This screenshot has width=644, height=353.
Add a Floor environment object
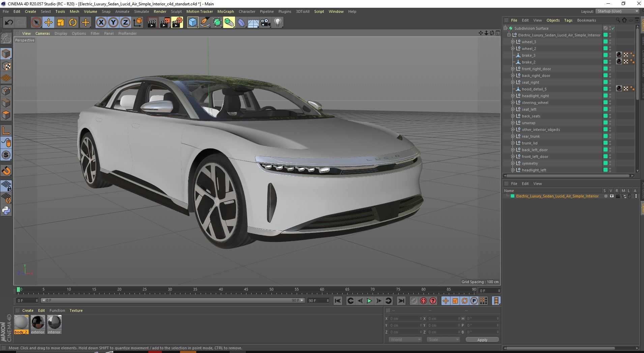254,23
